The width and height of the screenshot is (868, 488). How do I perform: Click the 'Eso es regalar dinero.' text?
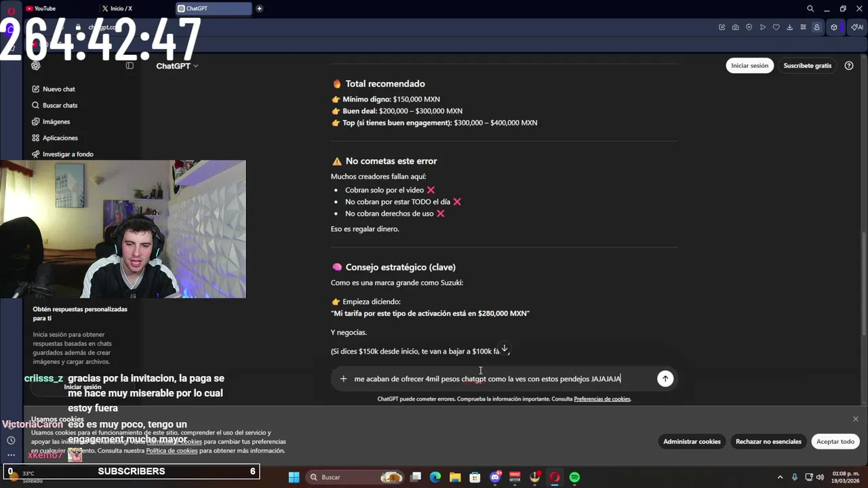pos(365,229)
